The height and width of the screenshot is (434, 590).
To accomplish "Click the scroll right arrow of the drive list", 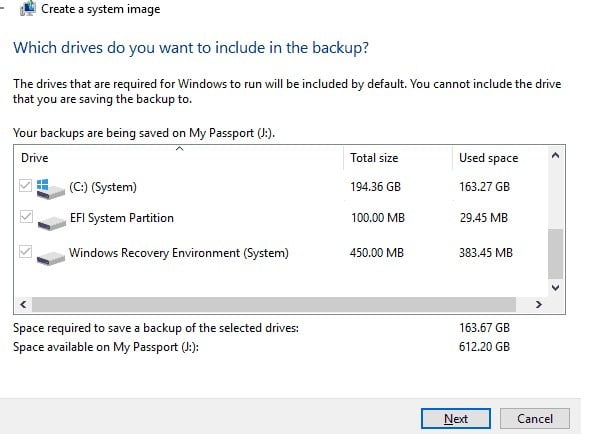I will pos(539,304).
